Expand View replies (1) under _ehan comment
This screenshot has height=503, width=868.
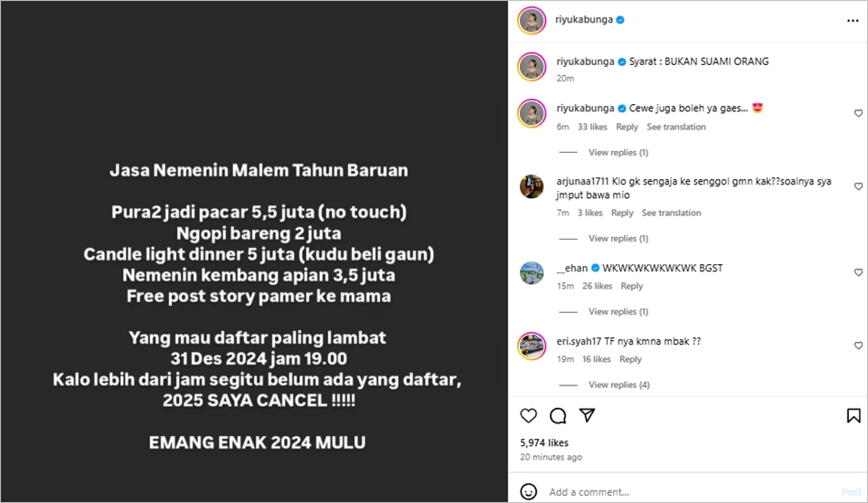click(618, 311)
